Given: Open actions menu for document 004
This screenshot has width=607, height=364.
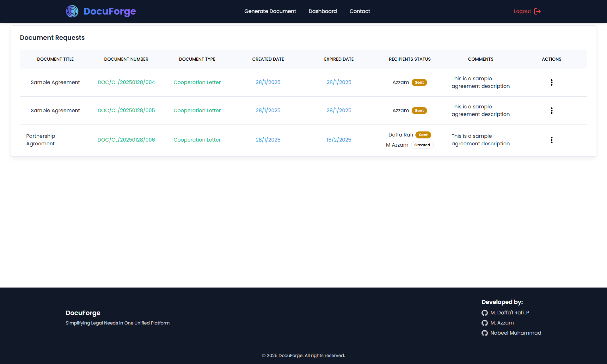Looking at the screenshot, I should (551, 82).
